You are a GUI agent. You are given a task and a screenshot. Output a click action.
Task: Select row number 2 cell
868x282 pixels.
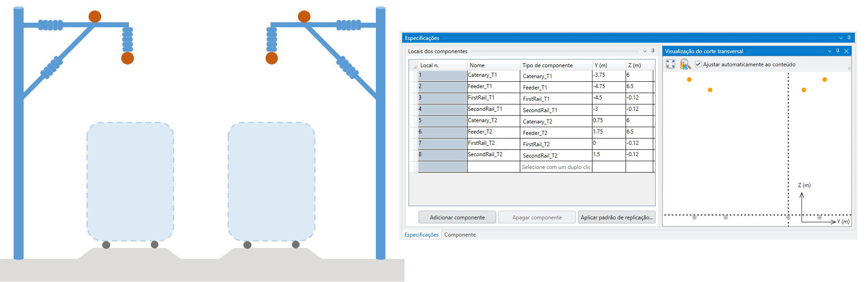pyautogui.click(x=443, y=87)
